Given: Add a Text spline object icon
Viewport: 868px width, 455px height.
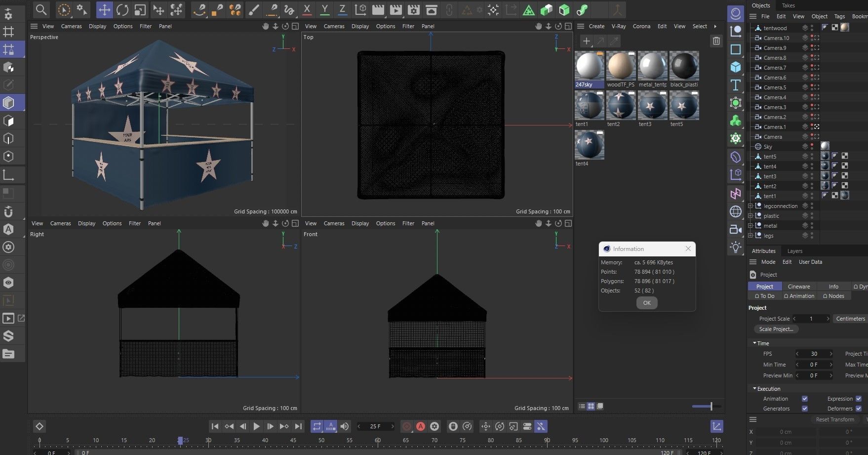Looking at the screenshot, I should (x=736, y=85).
